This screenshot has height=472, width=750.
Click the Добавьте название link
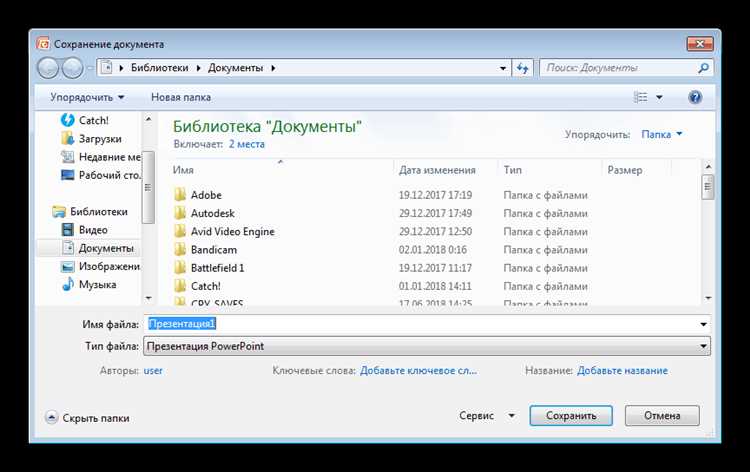point(622,371)
